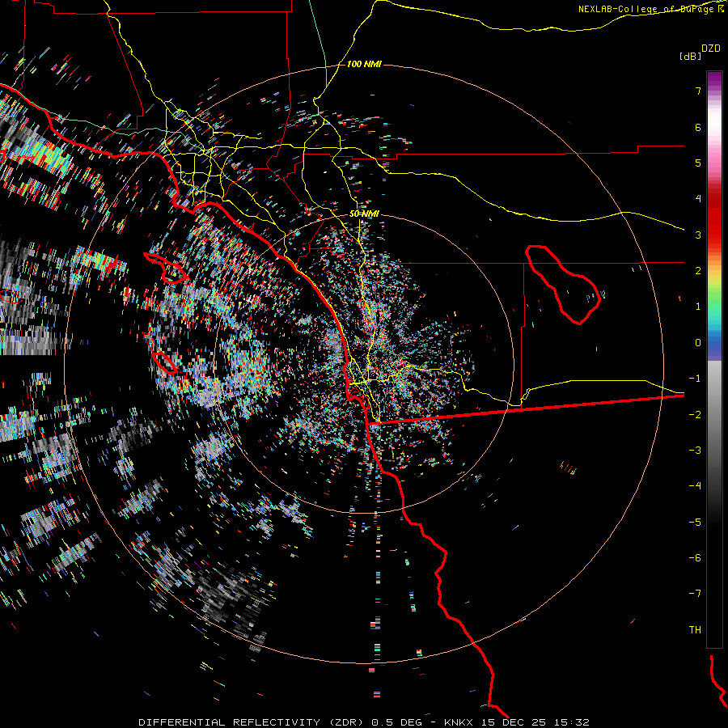Click the 0 dB legend value
728x728 pixels.
click(698, 343)
